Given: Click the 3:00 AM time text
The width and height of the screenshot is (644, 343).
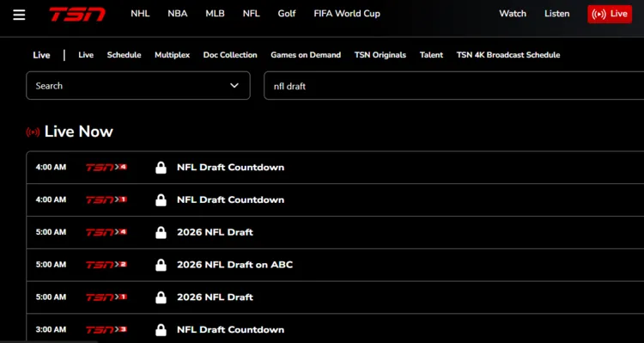Looking at the screenshot, I should 51,330.
